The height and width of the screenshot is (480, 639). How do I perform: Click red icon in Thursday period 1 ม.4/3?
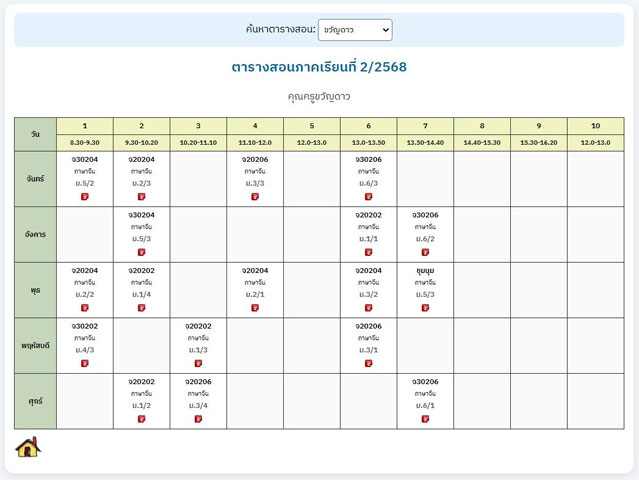85,363
